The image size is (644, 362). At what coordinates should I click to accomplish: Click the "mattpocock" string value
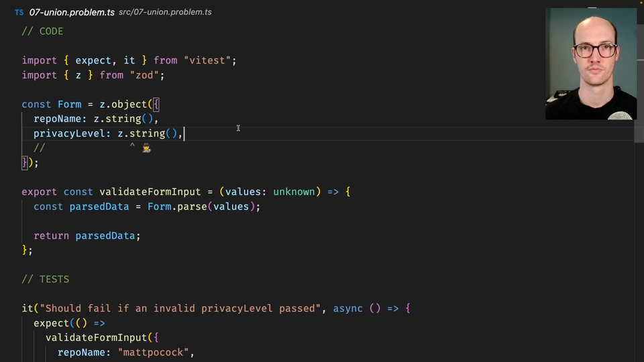(x=156, y=352)
